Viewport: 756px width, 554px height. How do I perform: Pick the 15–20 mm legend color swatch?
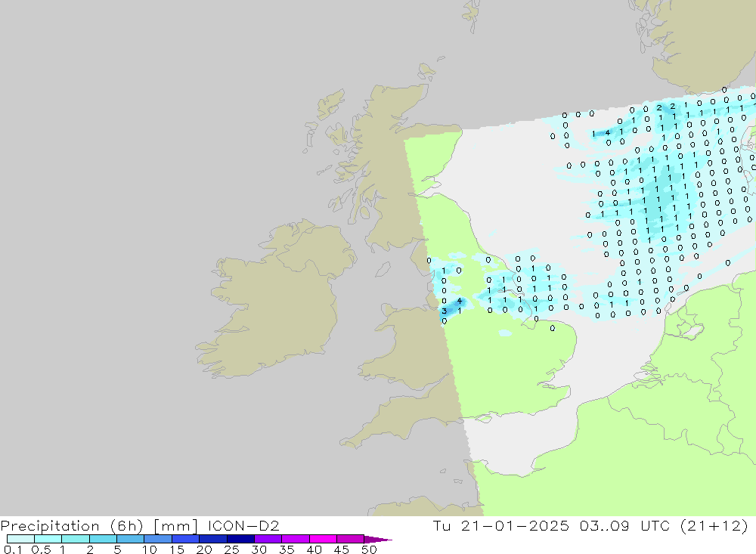pos(186,539)
